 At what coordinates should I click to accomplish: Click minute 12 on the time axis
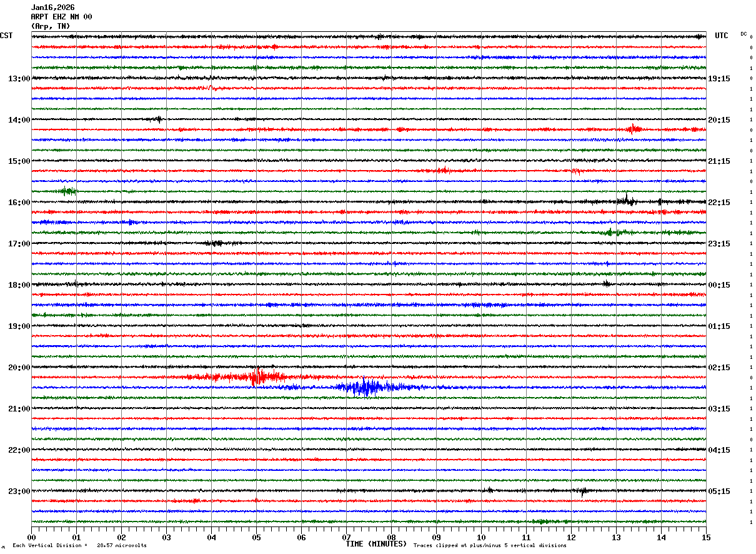click(571, 537)
